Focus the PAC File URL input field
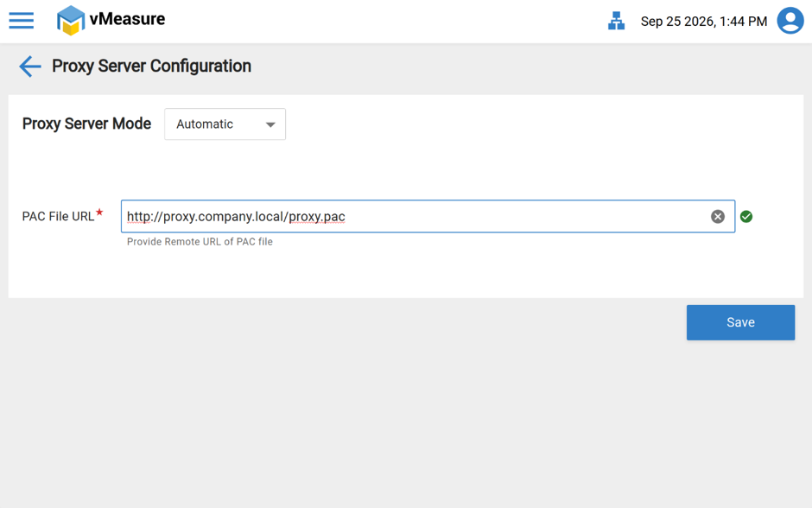Screen dimensions: 812x508 [x=428, y=217]
